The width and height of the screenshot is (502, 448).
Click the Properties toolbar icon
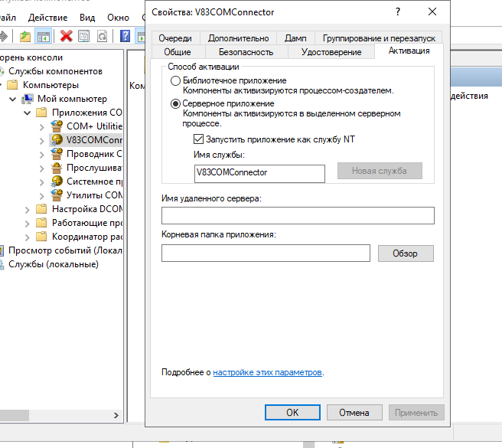point(84,37)
